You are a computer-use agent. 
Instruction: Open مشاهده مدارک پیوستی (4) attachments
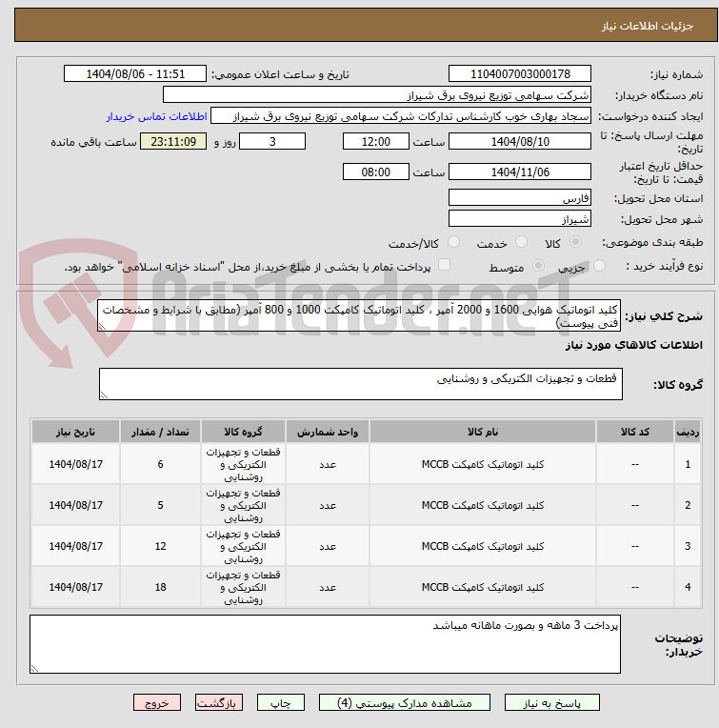[404, 702]
